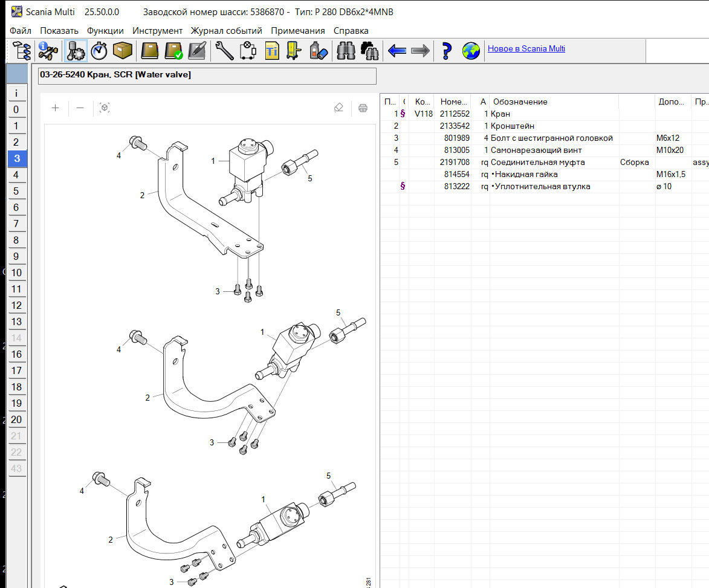
Task: Click the globe language icon
Action: pyautogui.click(x=471, y=51)
